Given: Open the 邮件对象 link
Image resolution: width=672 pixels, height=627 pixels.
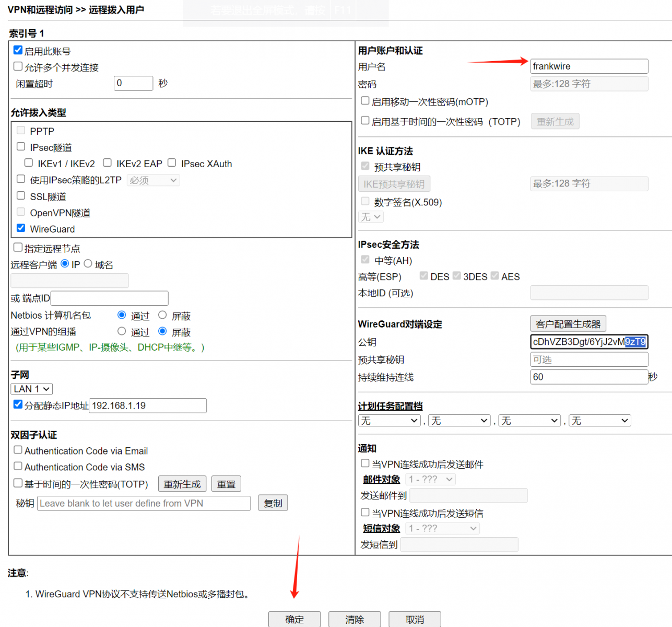Looking at the screenshot, I should pyautogui.click(x=382, y=479).
